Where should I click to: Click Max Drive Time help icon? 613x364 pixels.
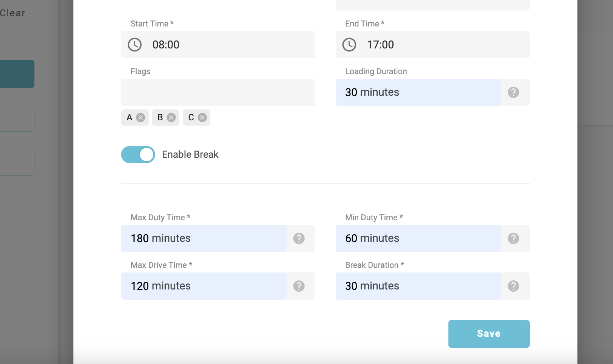(299, 286)
